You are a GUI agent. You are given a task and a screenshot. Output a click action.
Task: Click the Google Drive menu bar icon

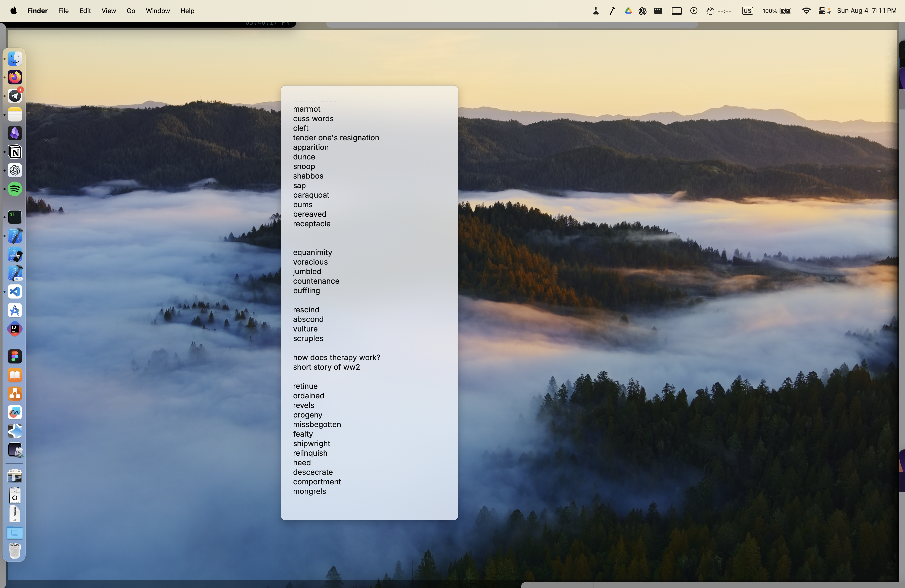click(628, 11)
